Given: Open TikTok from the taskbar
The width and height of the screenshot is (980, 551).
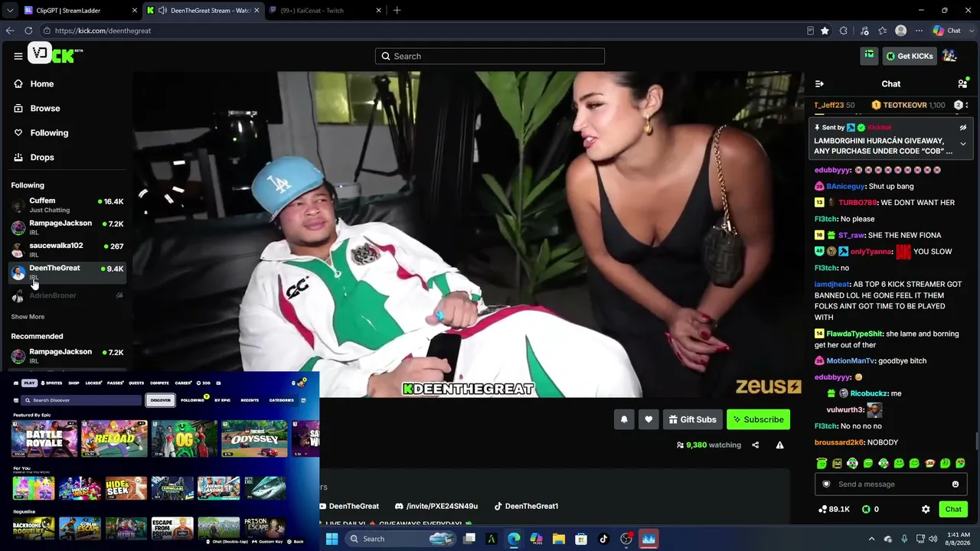Looking at the screenshot, I should (603, 539).
